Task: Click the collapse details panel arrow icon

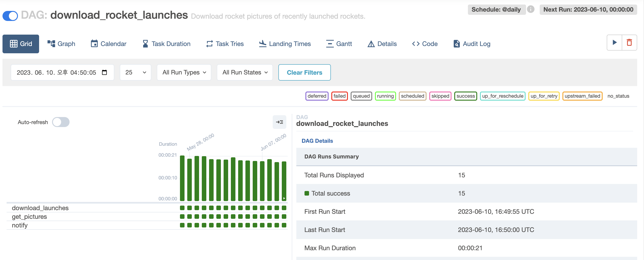Action: pos(279,122)
